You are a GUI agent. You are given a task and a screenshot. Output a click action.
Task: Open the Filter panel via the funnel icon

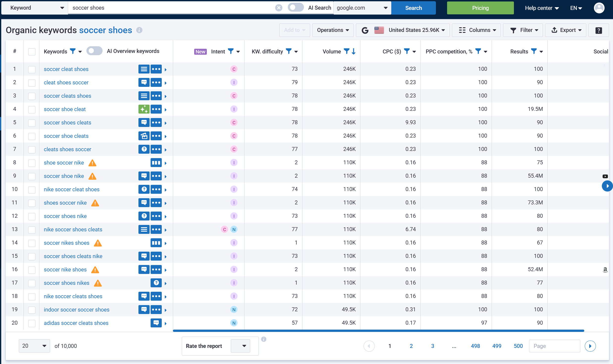click(x=513, y=30)
